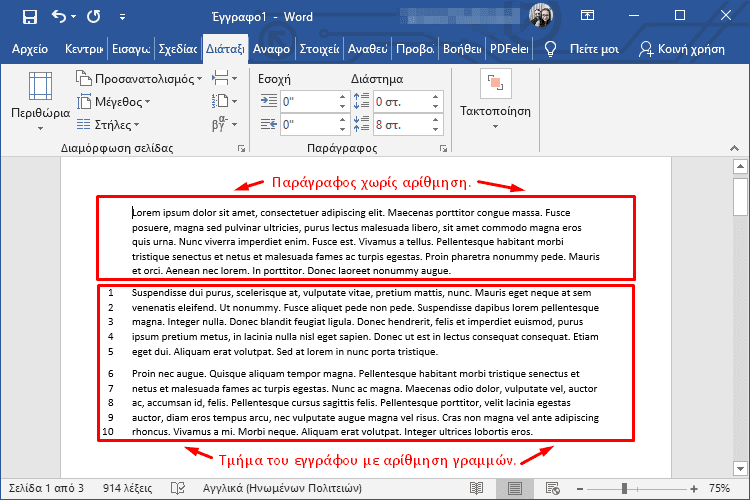Click the spelling proofing status icon
The height and width of the screenshot is (500, 750).
click(178, 488)
